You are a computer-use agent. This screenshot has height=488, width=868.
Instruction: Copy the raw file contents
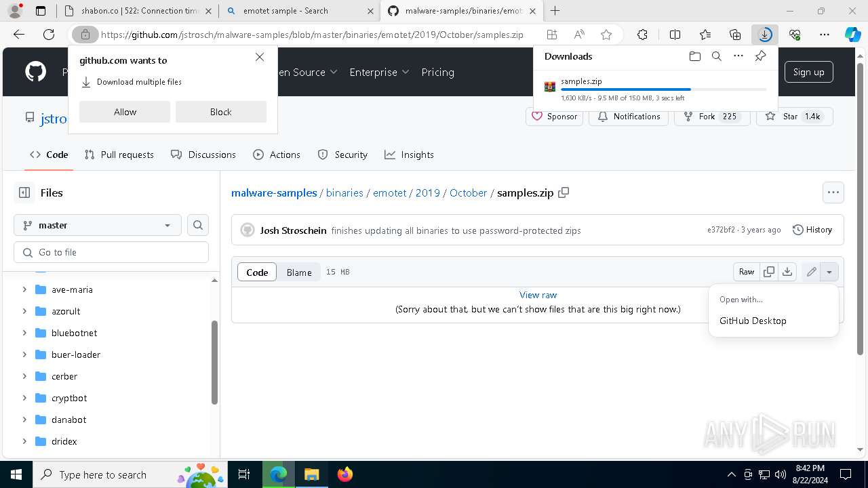pos(769,272)
